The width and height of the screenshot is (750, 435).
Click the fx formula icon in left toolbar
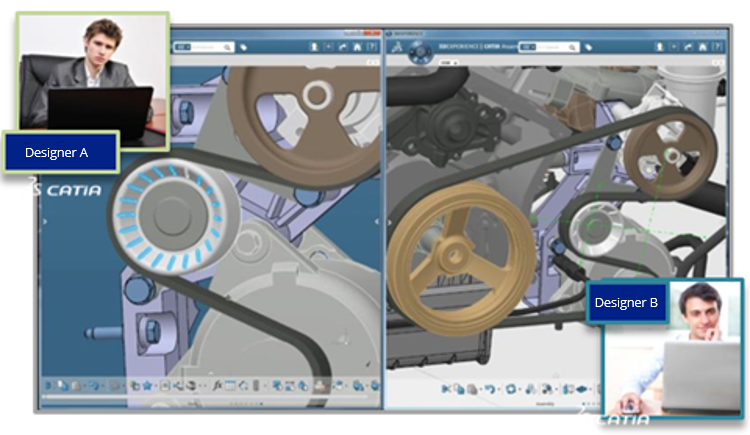tap(214, 385)
